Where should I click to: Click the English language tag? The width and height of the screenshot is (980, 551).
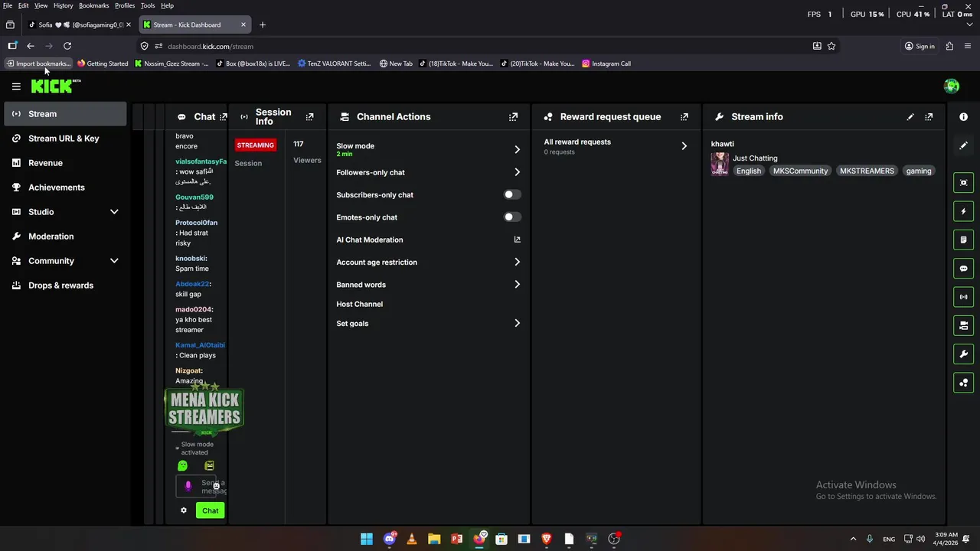[749, 171]
